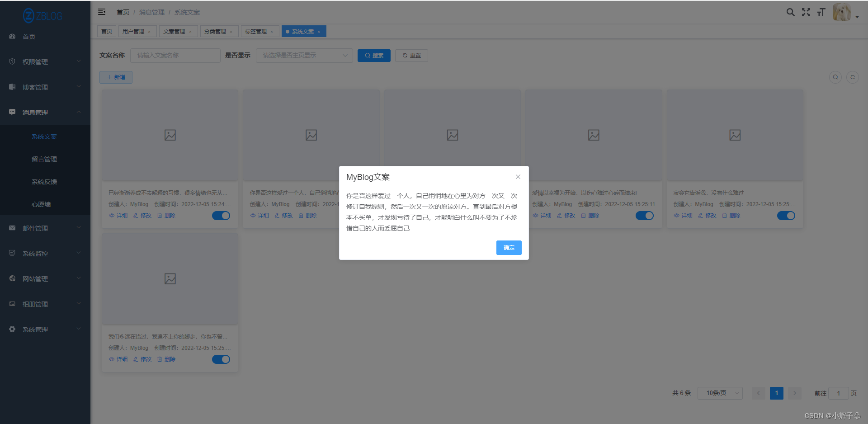Screen dimensions: 868x424
Task: Expand the 邮件管理 sidebar menu
Action: [45, 228]
